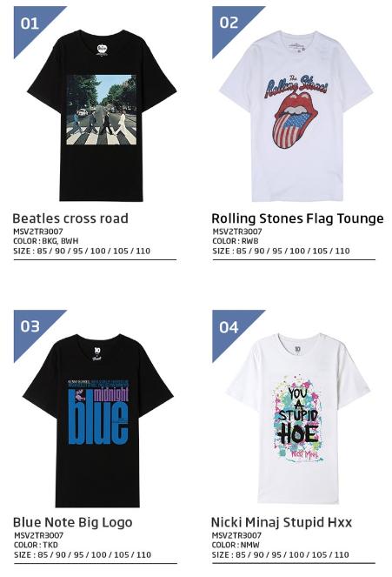Click the COLOR : NMW text
This screenshot has height=577, width=392.
point(236,545)
